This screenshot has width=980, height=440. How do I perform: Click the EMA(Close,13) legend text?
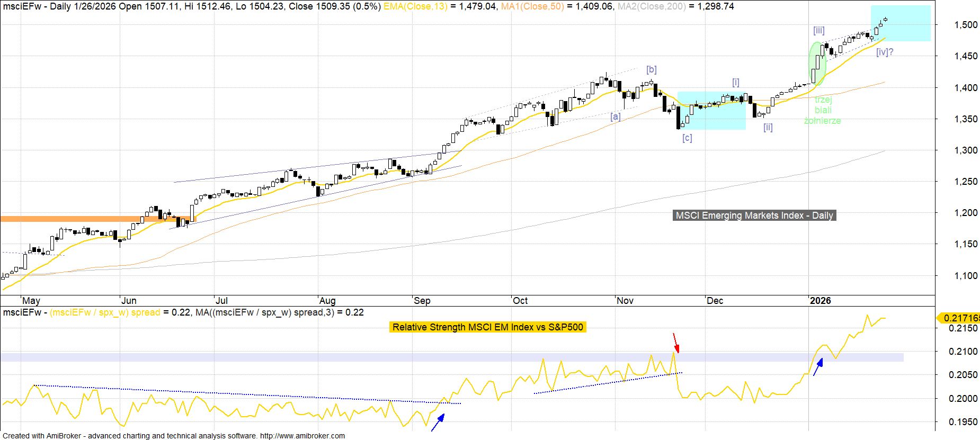coord(415,6)
